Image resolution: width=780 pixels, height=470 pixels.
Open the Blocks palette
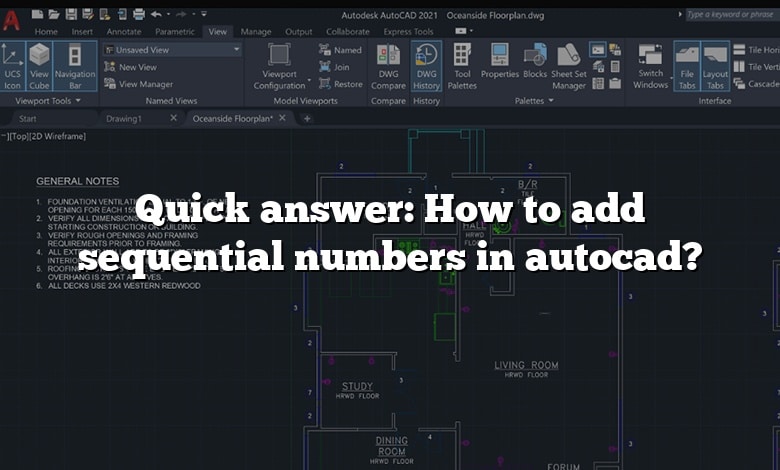(535, 61)
